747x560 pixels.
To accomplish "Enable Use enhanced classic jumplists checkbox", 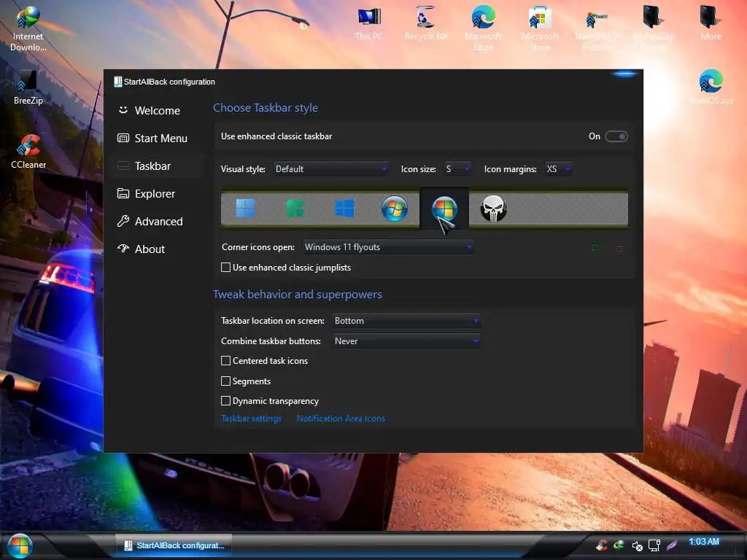I will click(x=226, y=268).
